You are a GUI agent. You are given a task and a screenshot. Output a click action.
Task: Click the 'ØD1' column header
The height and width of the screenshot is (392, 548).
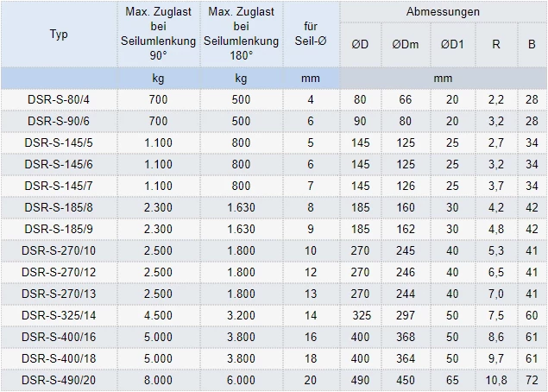(x=451, y=44)
